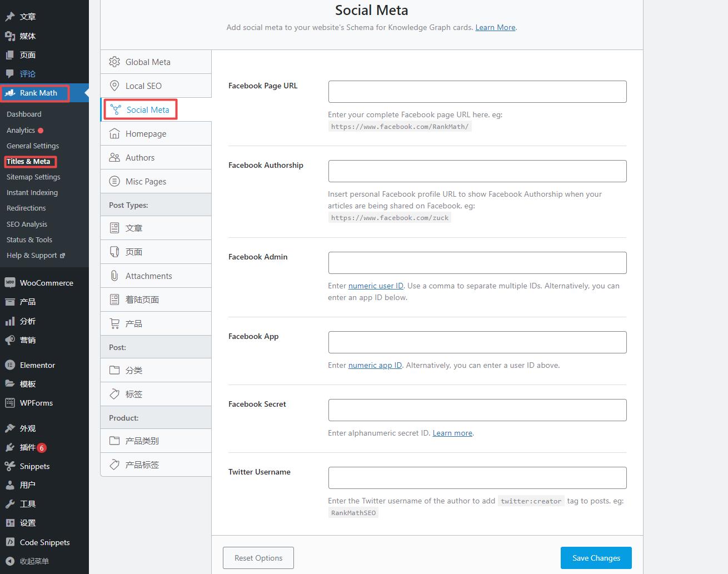This screenshot has height=574, width=728.
Task: Click the Local SEO map pin icon
Action: click(x=114, y=86)
